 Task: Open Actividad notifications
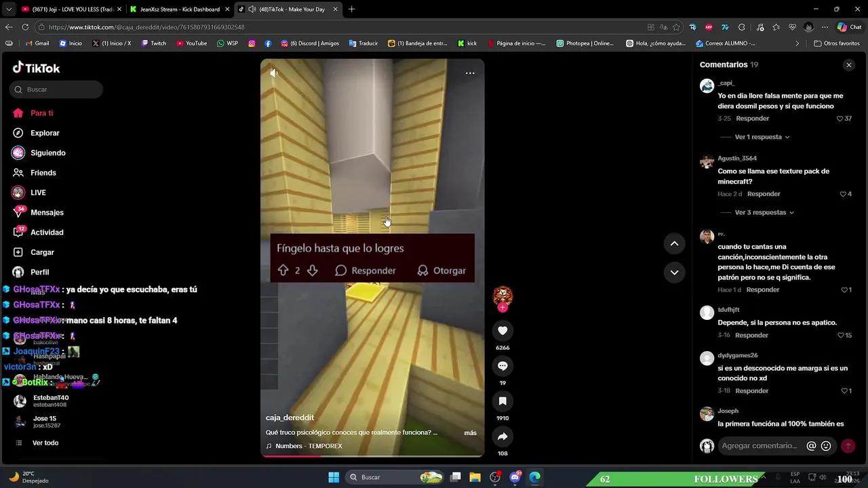47,232
